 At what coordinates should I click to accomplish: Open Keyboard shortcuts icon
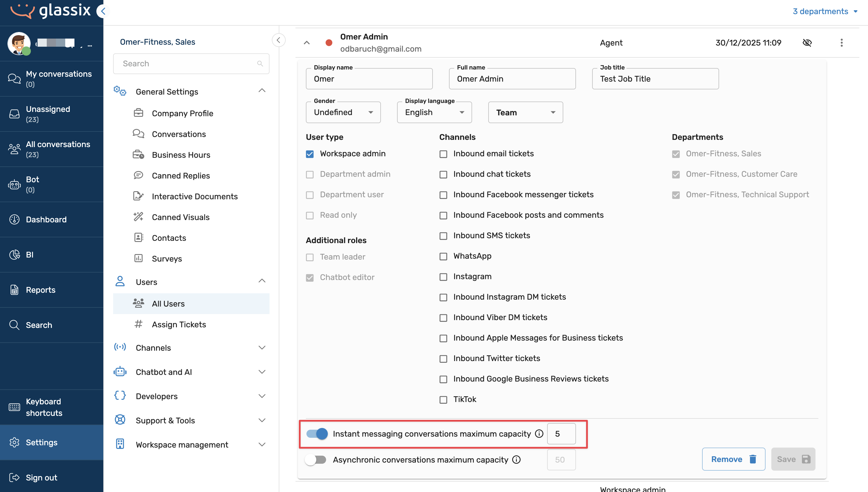[x=14, y=407]
